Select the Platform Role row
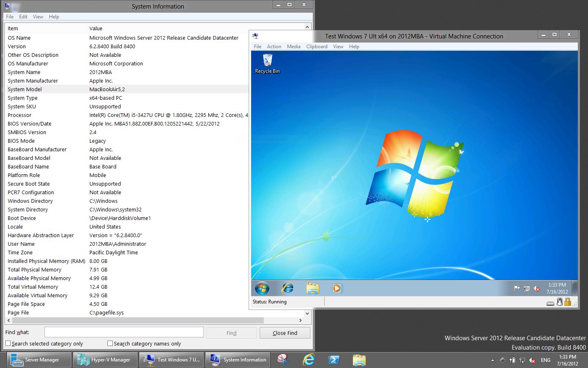The height and width of the screenshot is (368, 588). point(127,175)
